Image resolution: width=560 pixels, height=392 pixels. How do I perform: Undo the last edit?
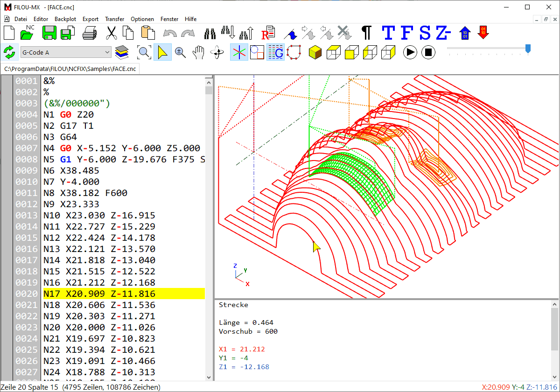click(170, 34)
